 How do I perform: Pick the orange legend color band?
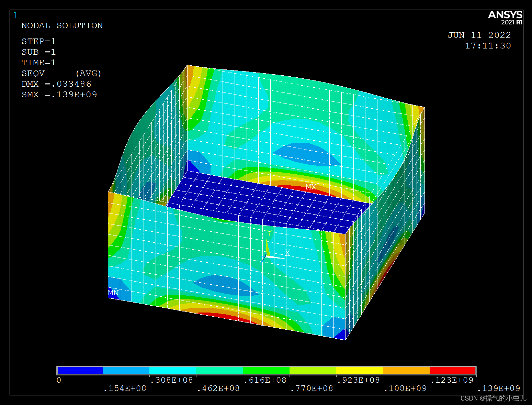click(x=406, y=370)
